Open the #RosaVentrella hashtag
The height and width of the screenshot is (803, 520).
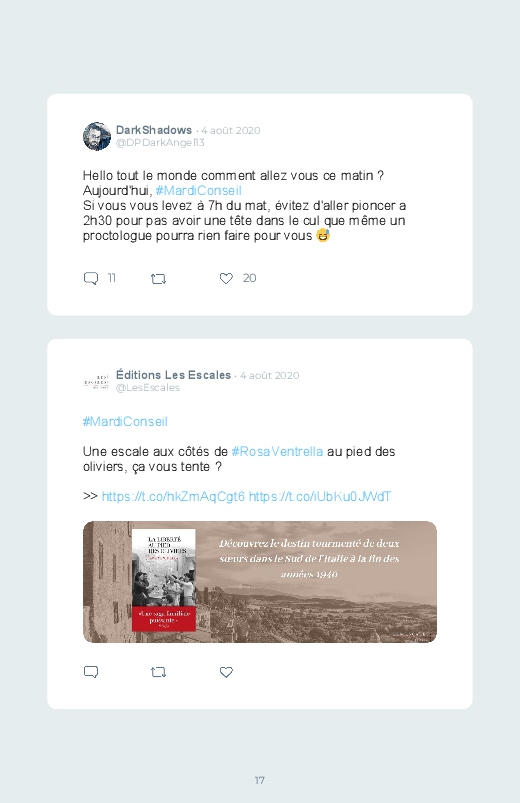point(277,452)
